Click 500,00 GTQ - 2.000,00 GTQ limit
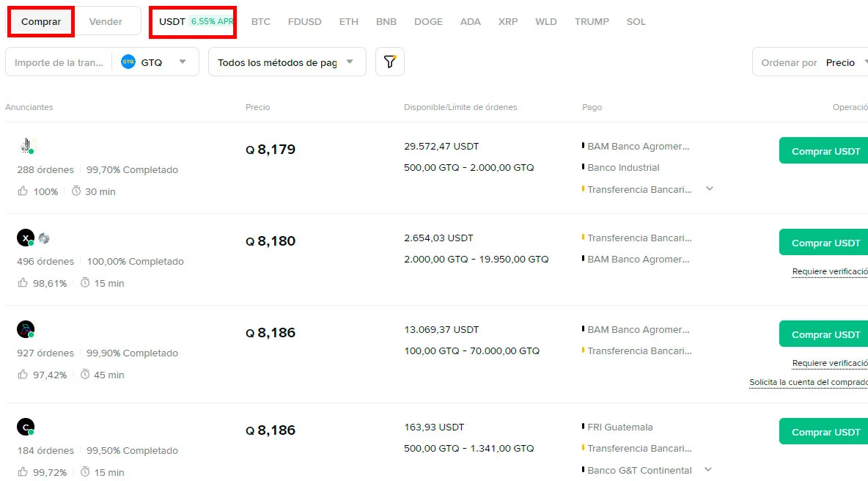868x481 pixels. coord(469,167)
